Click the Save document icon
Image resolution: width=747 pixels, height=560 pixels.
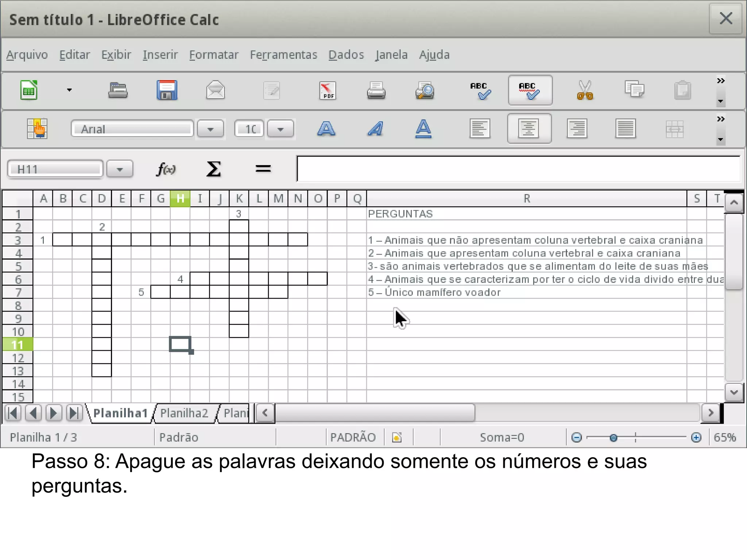167,90
